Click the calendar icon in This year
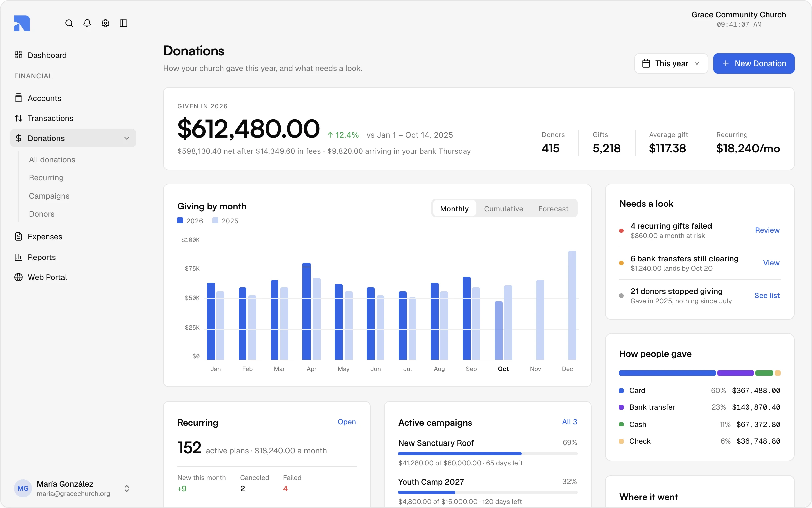Image resolution: width=812 pixels, height=508 pixels. [x=646, y=63]
